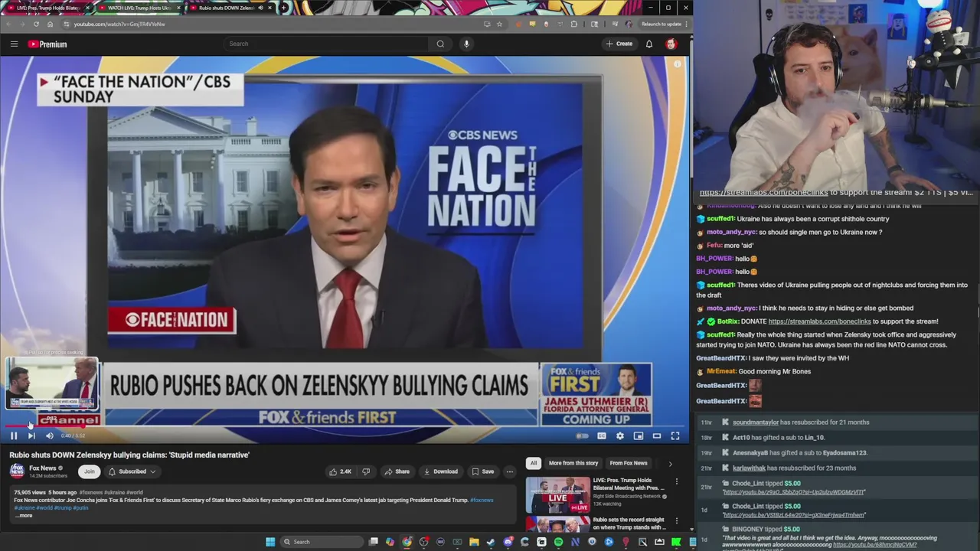Open the player settings gear

[620, 435]
